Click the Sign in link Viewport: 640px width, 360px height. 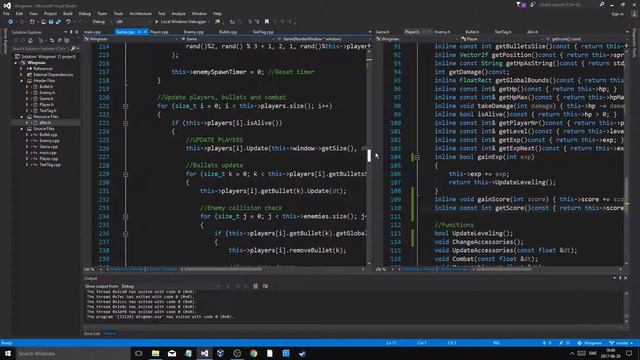(618, 14)
